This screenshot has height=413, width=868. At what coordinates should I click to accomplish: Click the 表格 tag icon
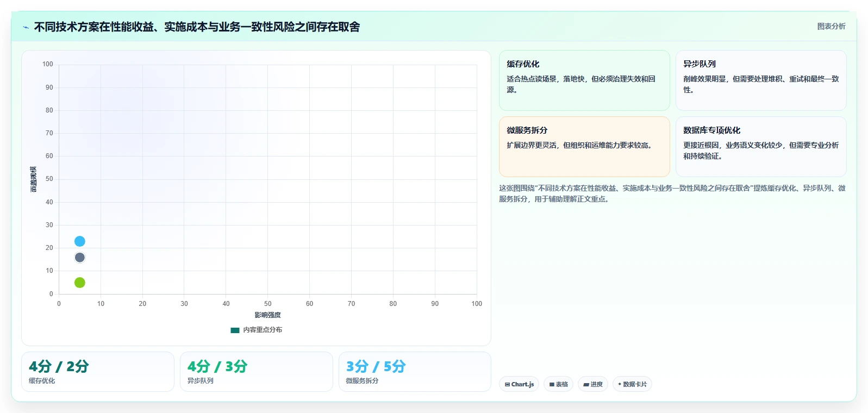click(552, 384)
